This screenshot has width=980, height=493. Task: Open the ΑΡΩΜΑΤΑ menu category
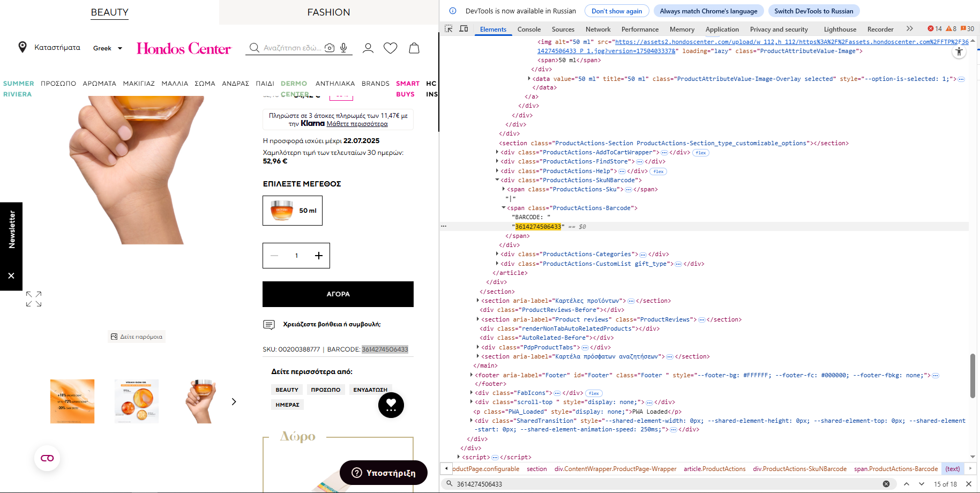pos(100,84)
